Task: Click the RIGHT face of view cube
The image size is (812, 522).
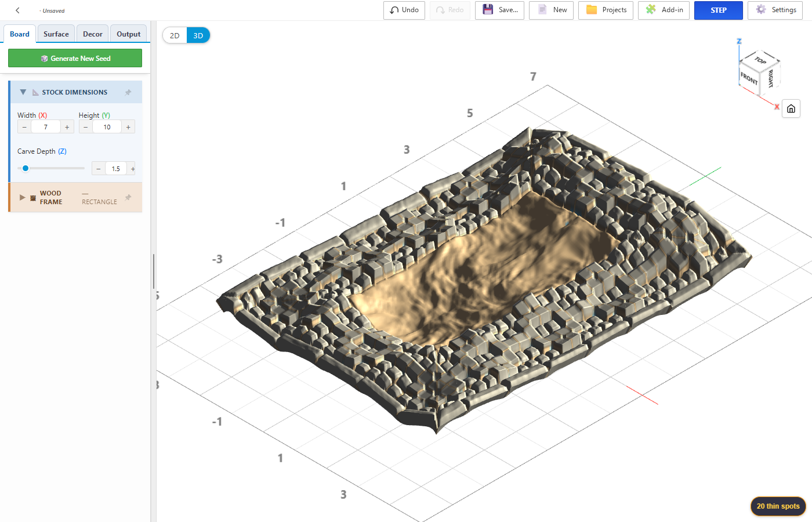Action: [x=770, y=78]
